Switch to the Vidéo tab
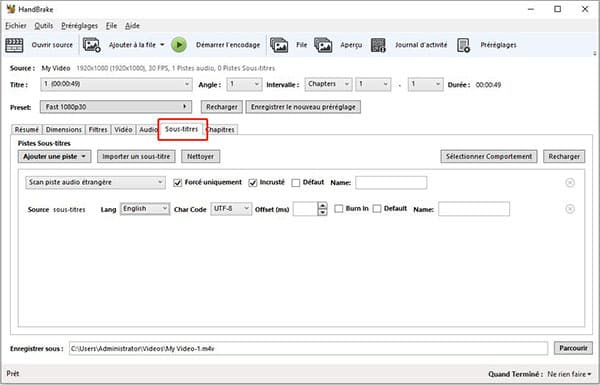Screen dimensions: 600x385 [x=123, y=130]
